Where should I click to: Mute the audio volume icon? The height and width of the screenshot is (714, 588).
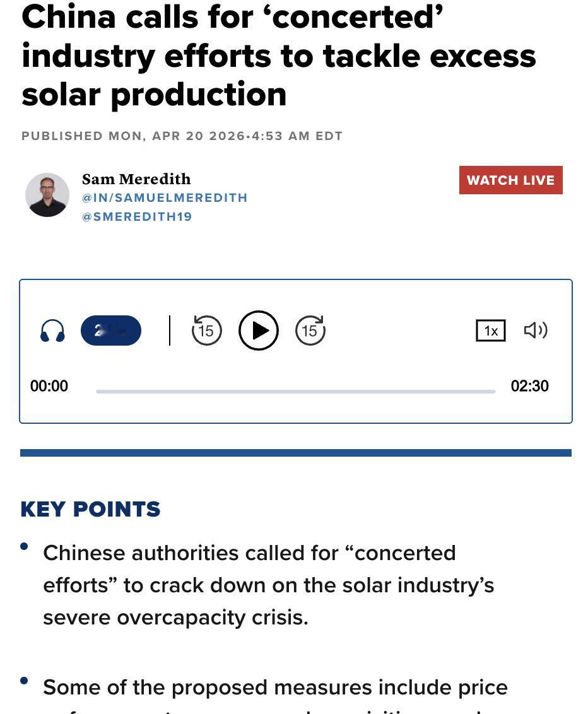click(536, 330)
